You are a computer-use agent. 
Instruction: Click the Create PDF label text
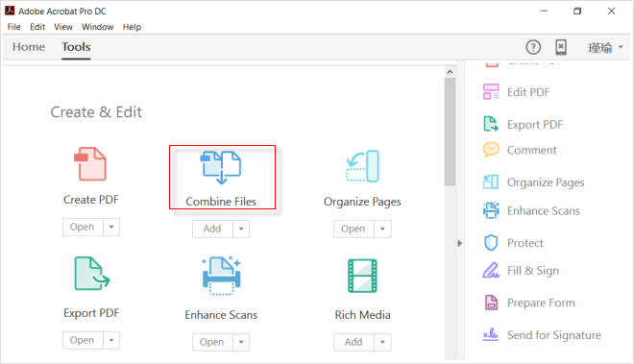tap(91, 200)
